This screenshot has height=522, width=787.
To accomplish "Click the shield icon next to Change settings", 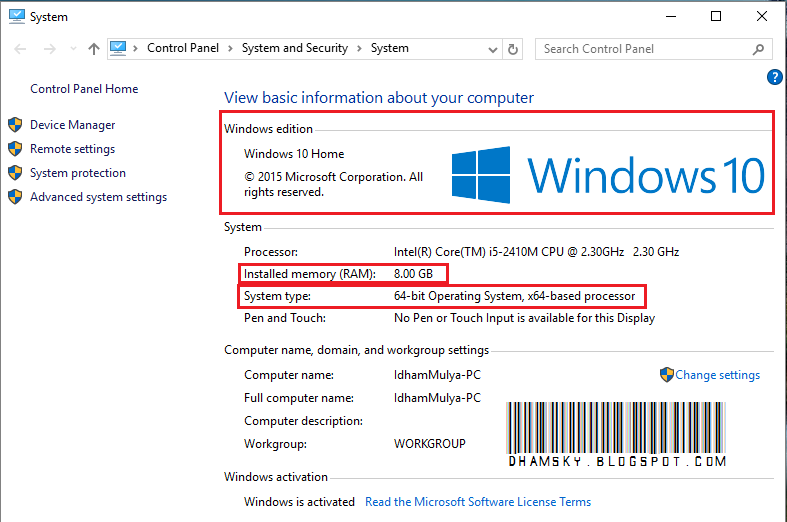I will click(x=667, y=375).
